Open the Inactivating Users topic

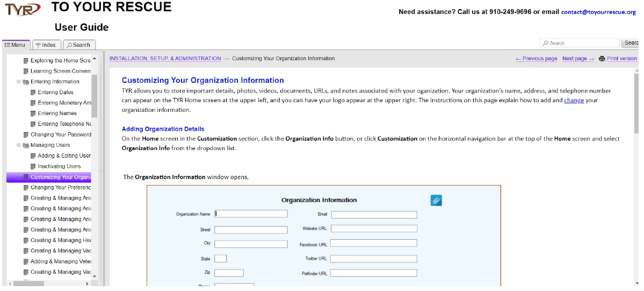click(x=59, y=166)
